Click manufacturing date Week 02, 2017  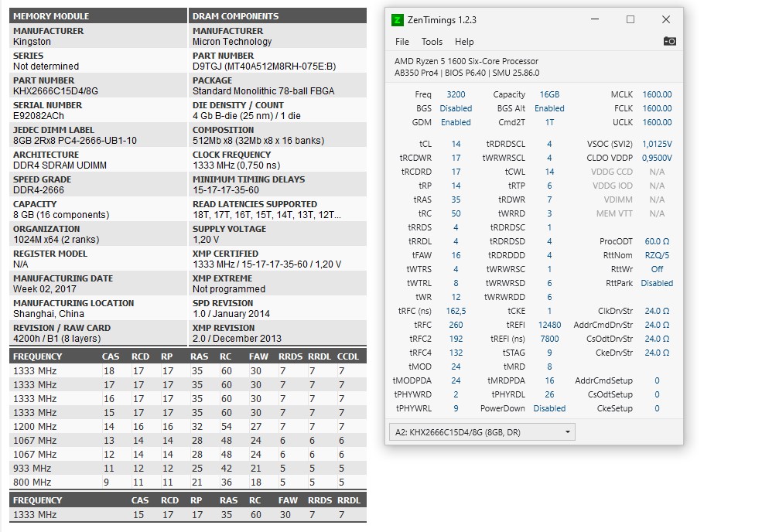pos(45,289)
